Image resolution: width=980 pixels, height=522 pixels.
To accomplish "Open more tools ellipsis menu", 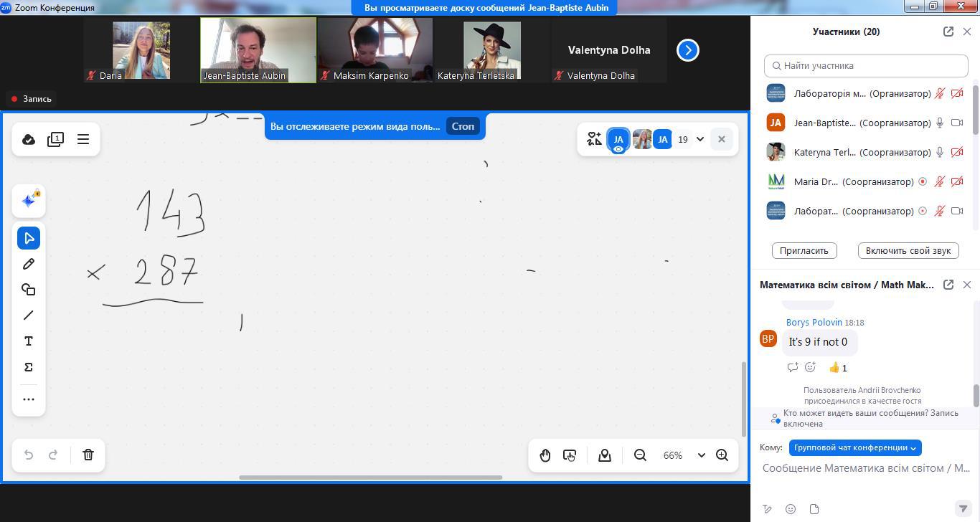I will coord(29,399).
